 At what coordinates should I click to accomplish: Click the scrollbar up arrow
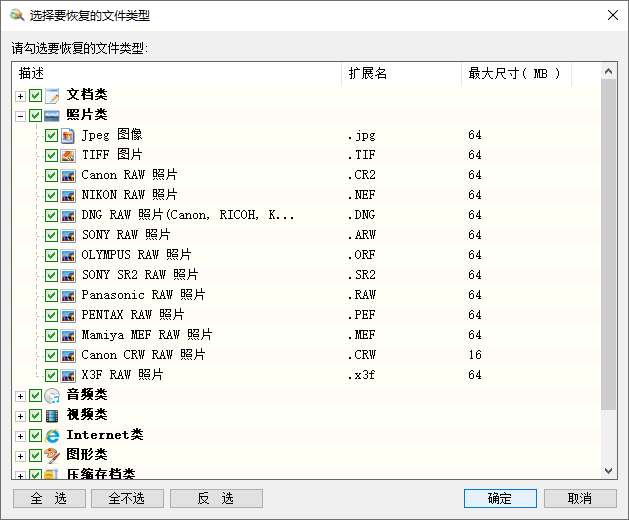(x=609, y=71)
